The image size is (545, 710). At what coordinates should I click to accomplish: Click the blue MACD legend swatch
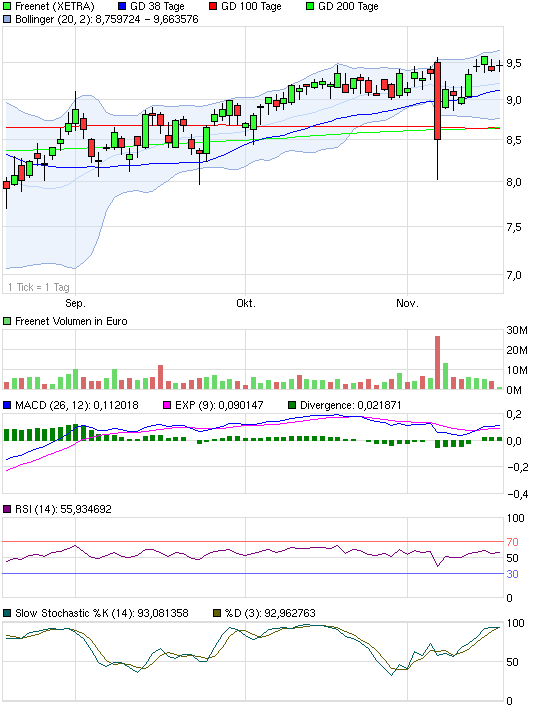[7, 405]
